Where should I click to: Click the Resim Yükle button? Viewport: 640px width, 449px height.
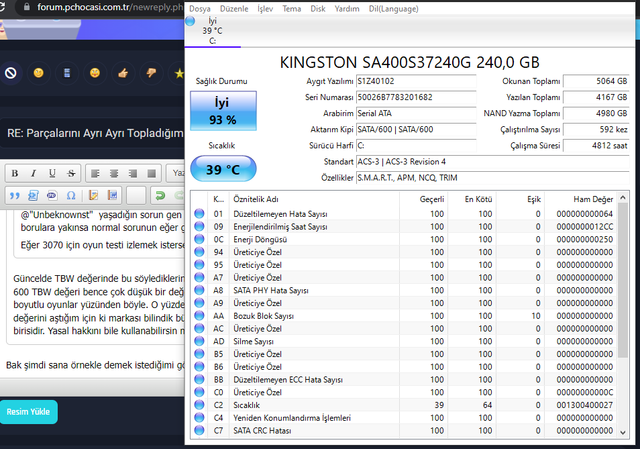(x=28, y=411)
